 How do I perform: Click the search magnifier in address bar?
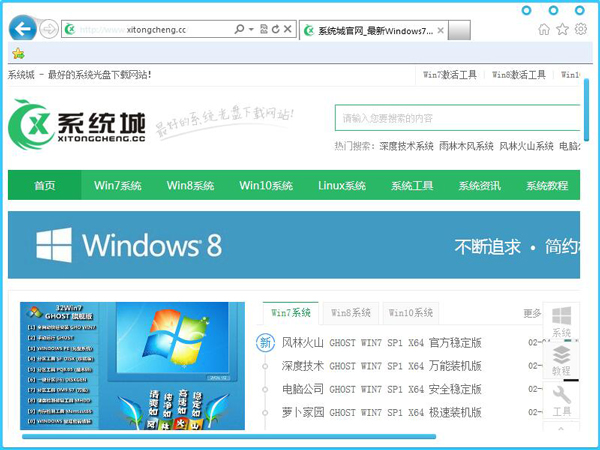click(239, 29)
